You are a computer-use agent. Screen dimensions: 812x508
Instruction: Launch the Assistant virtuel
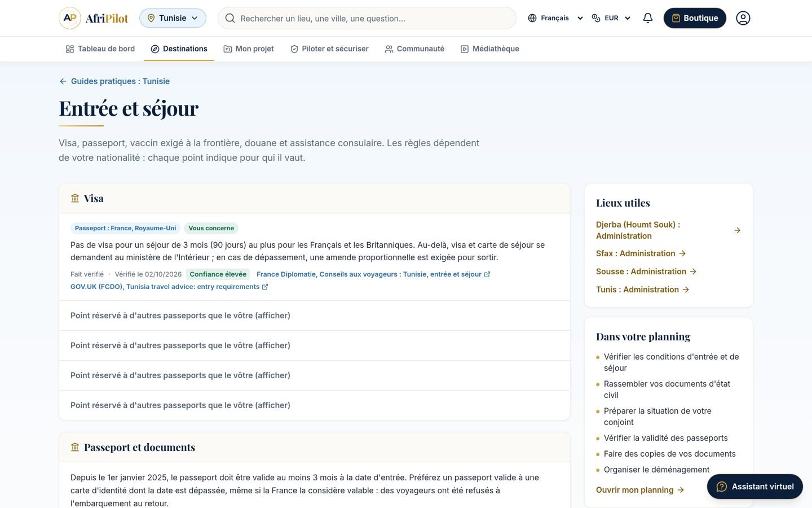point(755,487)
